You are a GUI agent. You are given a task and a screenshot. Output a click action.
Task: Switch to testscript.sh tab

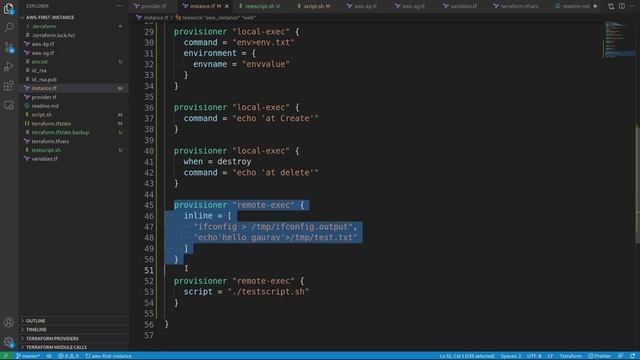260,6
